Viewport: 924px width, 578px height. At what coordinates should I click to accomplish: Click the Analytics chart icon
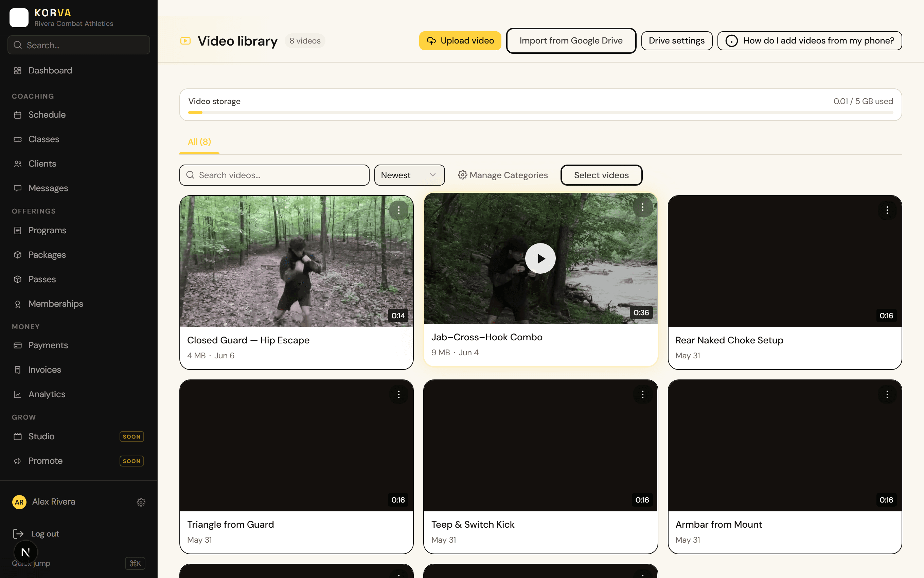click(18, 394)
